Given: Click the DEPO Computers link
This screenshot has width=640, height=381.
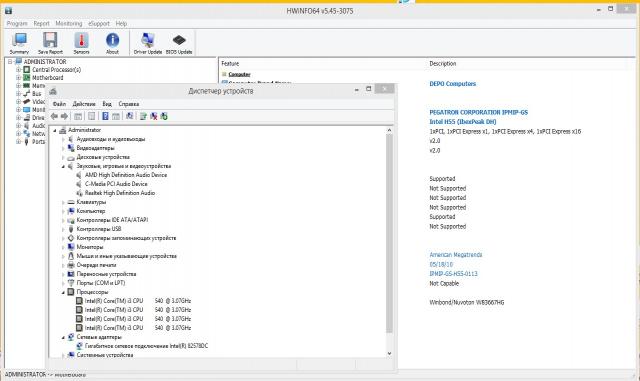Looking at the screenshot, I should [453, 84].
